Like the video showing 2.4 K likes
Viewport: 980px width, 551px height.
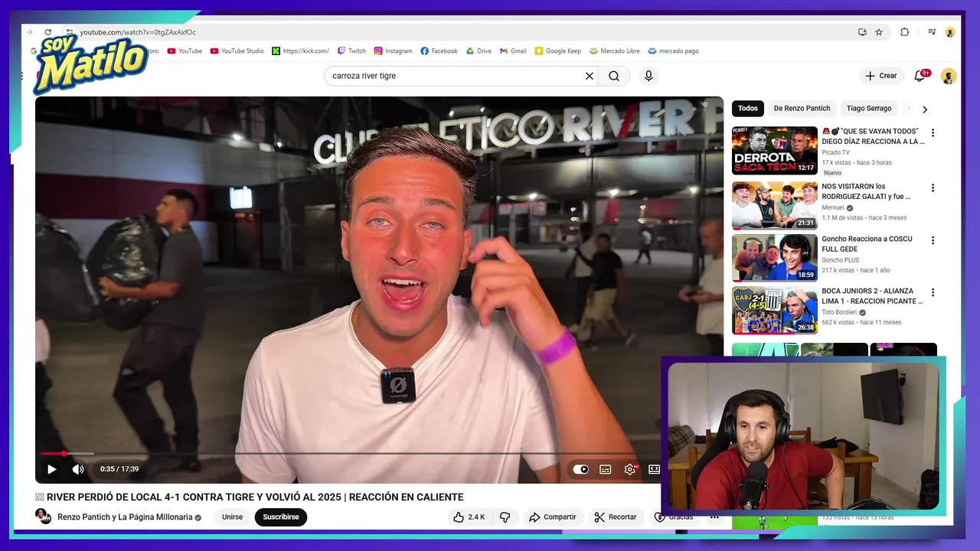[469, 517]
